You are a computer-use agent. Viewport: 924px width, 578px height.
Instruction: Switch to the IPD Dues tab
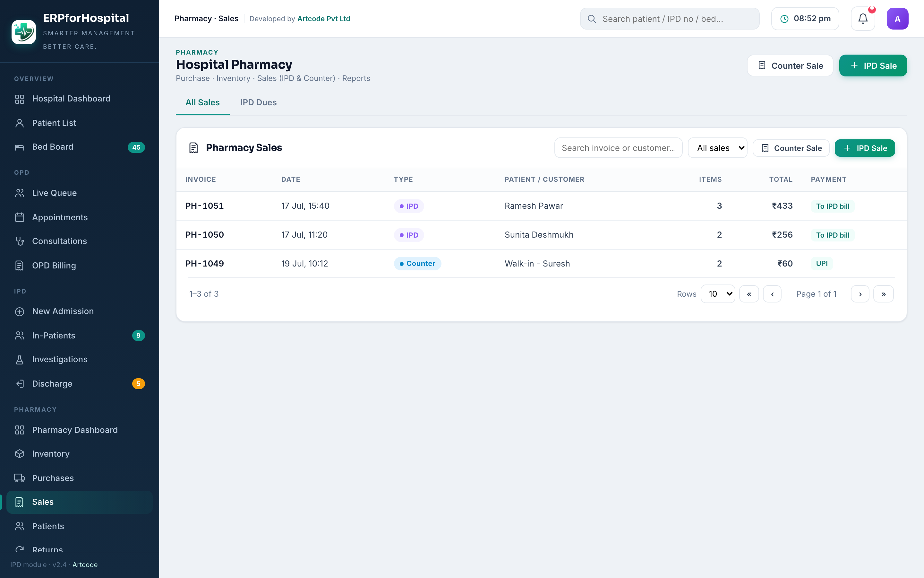pos(259,102)
